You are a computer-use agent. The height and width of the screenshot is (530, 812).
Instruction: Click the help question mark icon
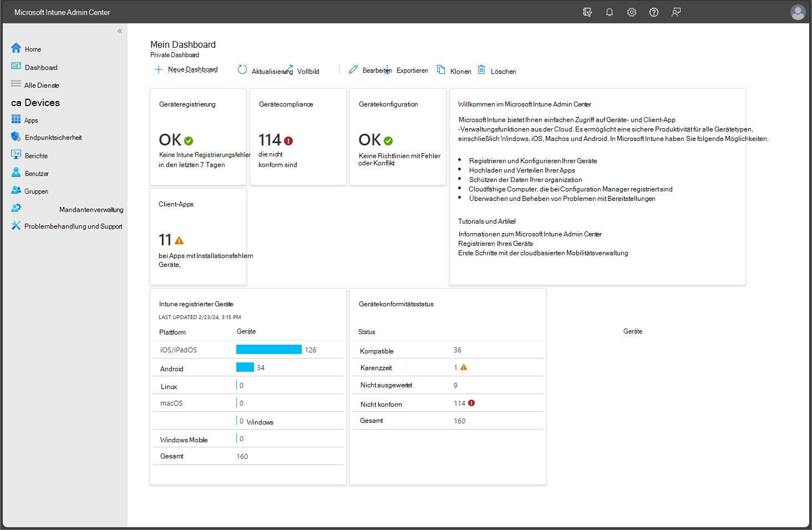point(654,12)
